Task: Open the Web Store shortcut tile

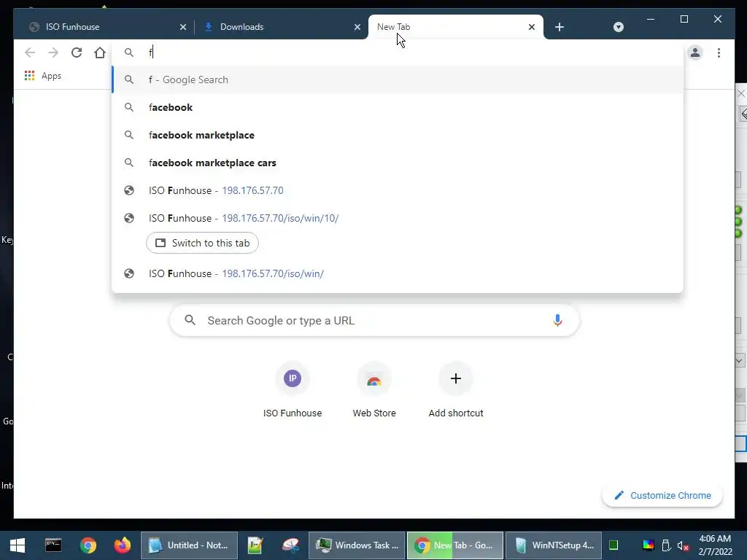Action: [x=374, y=391]
